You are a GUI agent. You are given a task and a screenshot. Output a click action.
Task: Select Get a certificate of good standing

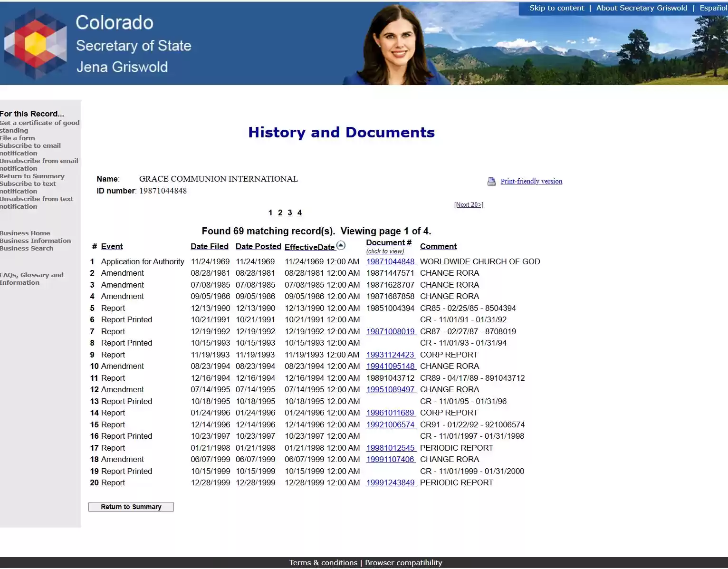(x=39, y=126)
